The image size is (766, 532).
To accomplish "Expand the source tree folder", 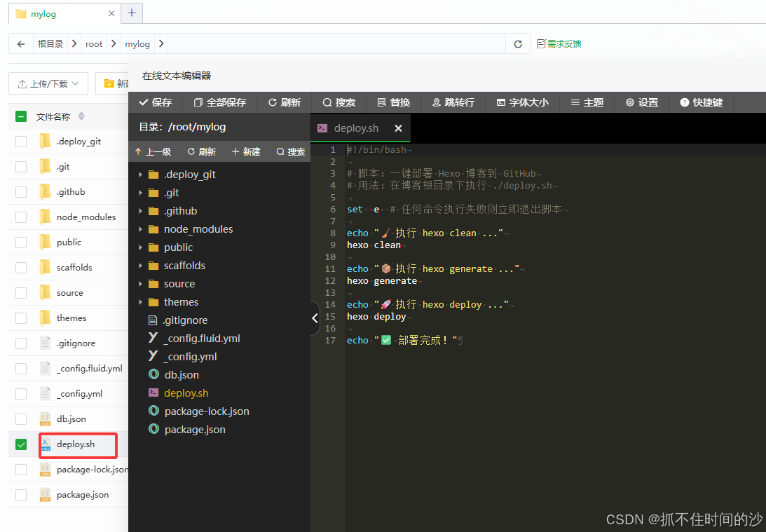I will [x=140, y=284].
